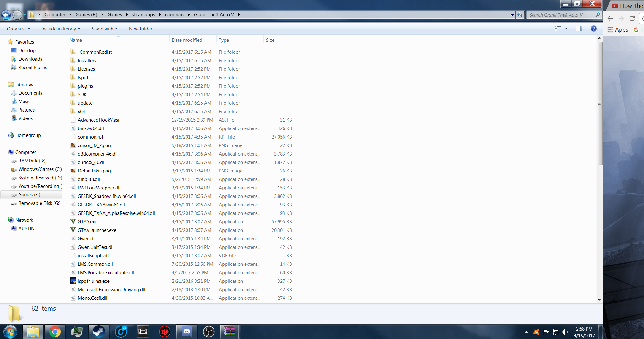This screenshot has height=339, width=644.
Task: Click the Explorer Back arrow button
Action: (x=6, y=15)
